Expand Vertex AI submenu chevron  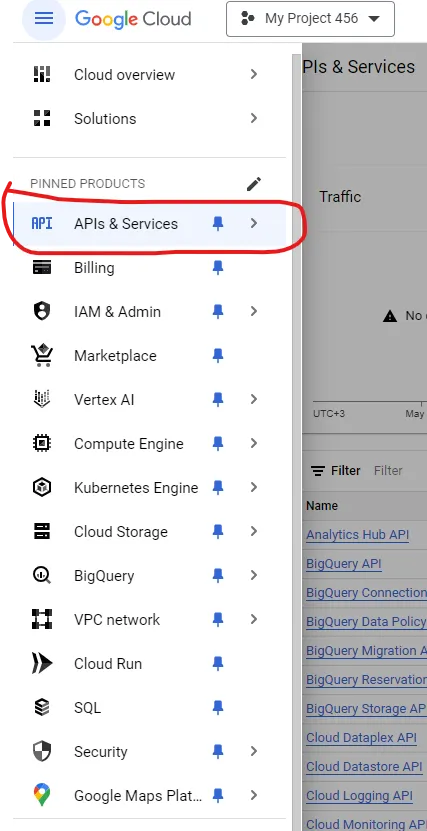[x=254, y=400]
